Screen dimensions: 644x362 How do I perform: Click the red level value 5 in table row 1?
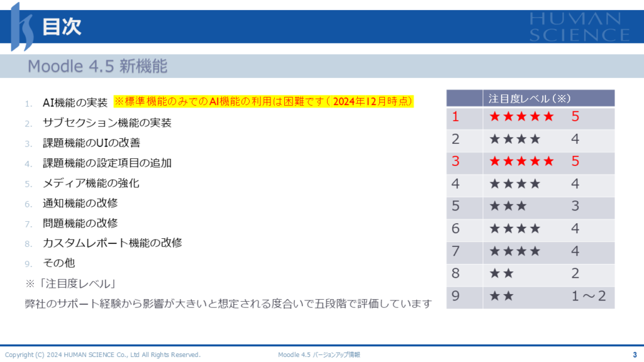pos(575,116)
